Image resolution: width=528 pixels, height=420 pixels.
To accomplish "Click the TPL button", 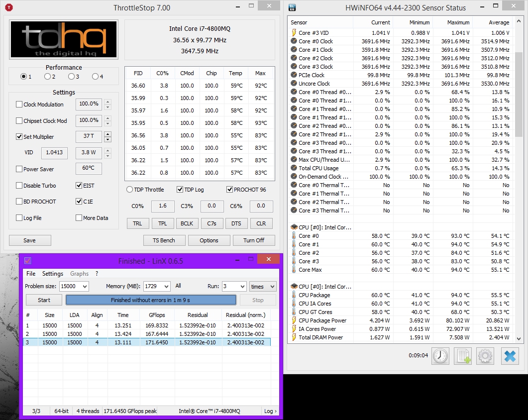I will click(163, 223).
